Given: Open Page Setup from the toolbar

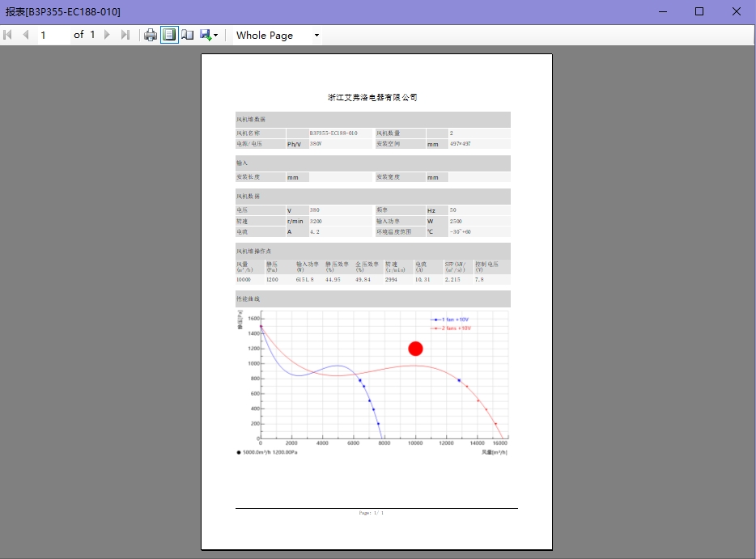Looking at the screenshot, I should point(188,35).
